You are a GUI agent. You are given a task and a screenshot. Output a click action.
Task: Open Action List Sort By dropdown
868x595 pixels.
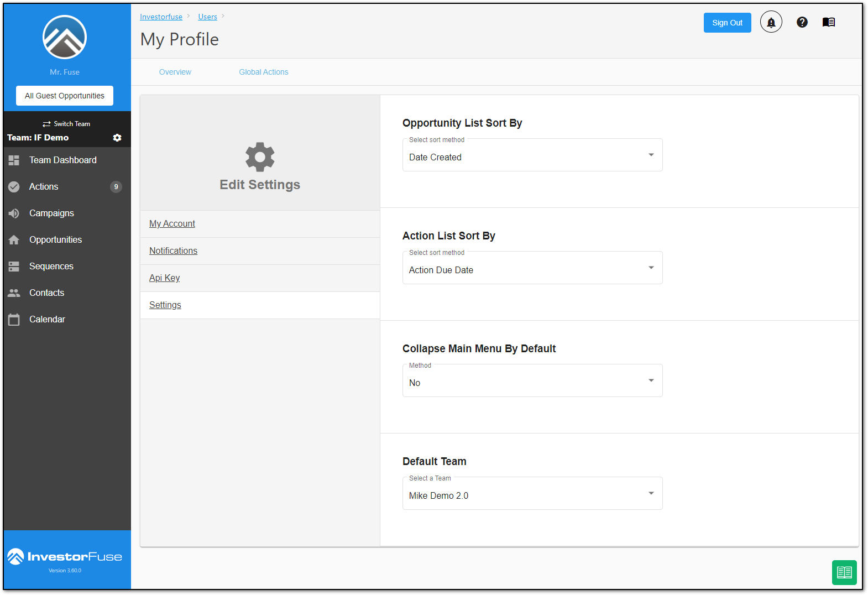pos(532,268)
